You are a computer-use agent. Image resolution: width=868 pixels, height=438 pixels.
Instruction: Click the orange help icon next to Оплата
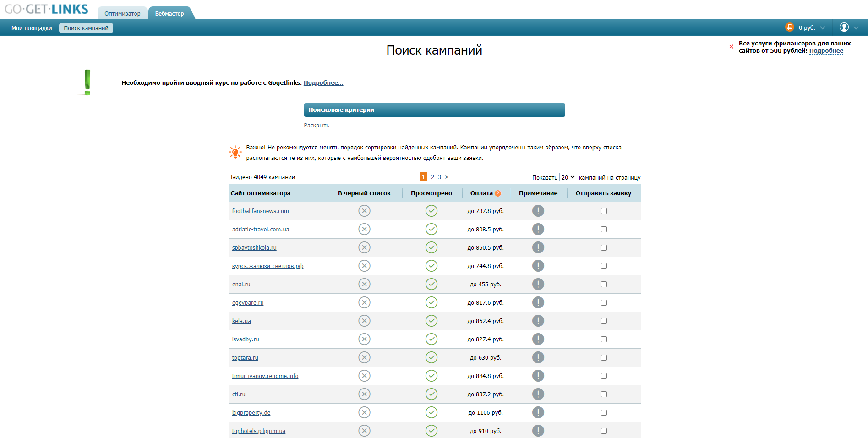[498, 193]
